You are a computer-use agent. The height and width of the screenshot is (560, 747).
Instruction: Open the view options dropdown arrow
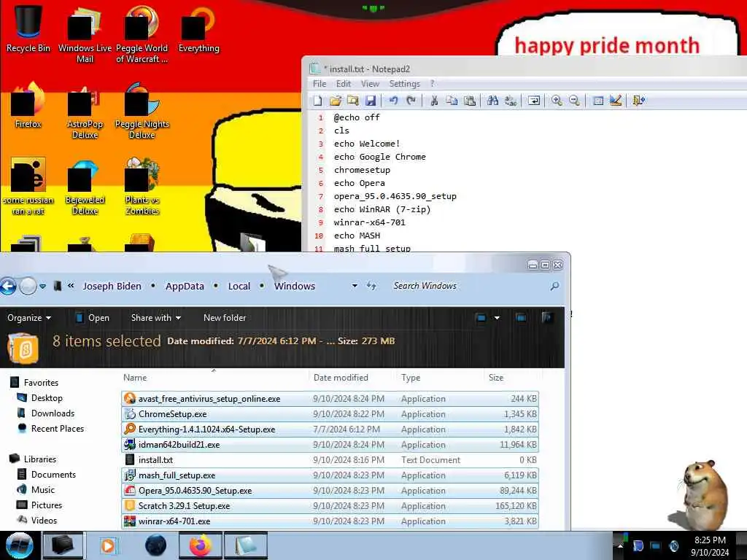pos(497,318)
